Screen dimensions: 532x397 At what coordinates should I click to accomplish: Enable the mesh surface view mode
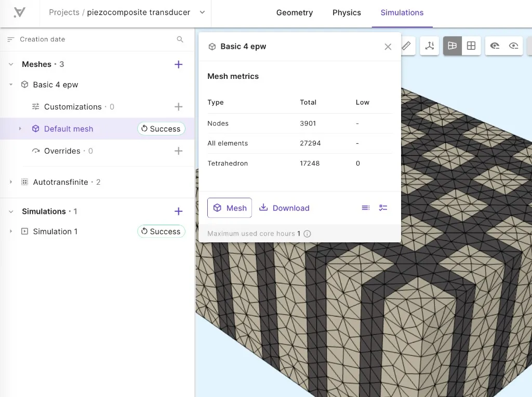[453, 46]
